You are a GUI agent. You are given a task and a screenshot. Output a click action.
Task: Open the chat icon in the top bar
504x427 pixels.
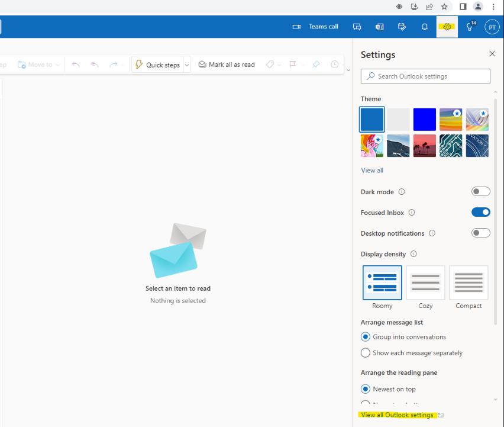[357, 27]
